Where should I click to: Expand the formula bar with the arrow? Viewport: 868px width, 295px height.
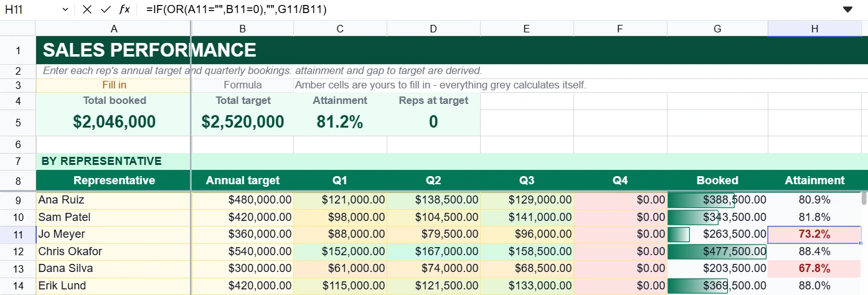click(847, 9)
